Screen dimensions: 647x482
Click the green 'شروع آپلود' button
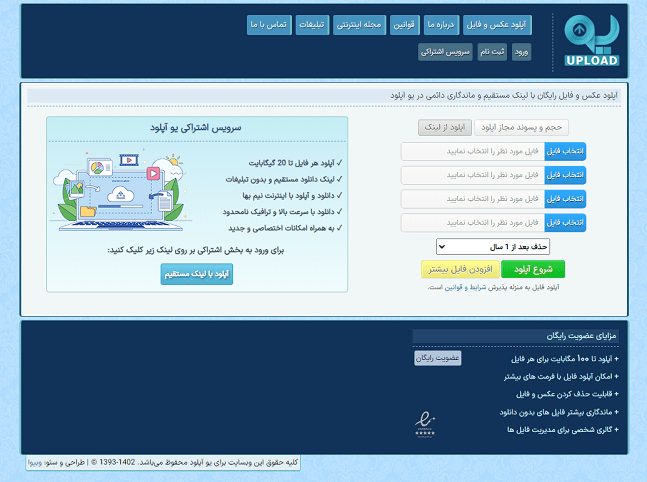[x=533, y=269]
